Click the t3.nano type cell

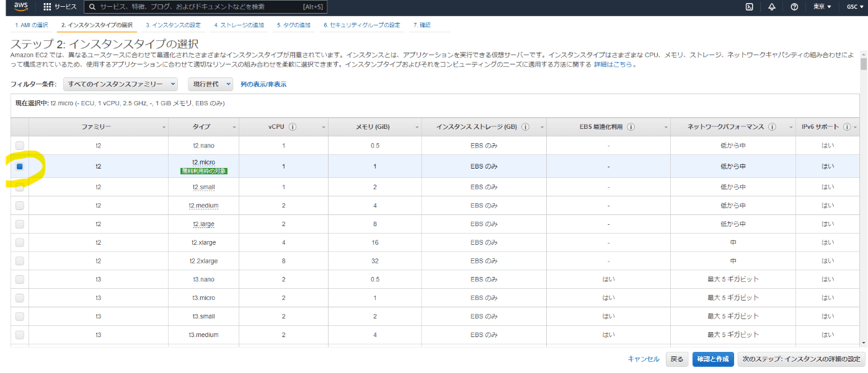(x=203, y=279)
